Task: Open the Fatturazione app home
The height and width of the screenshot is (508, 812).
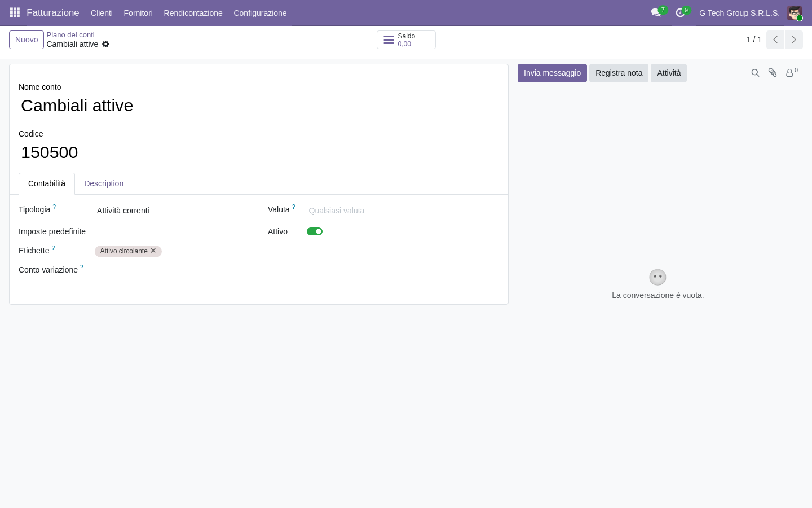Action: tap(53, 12)
